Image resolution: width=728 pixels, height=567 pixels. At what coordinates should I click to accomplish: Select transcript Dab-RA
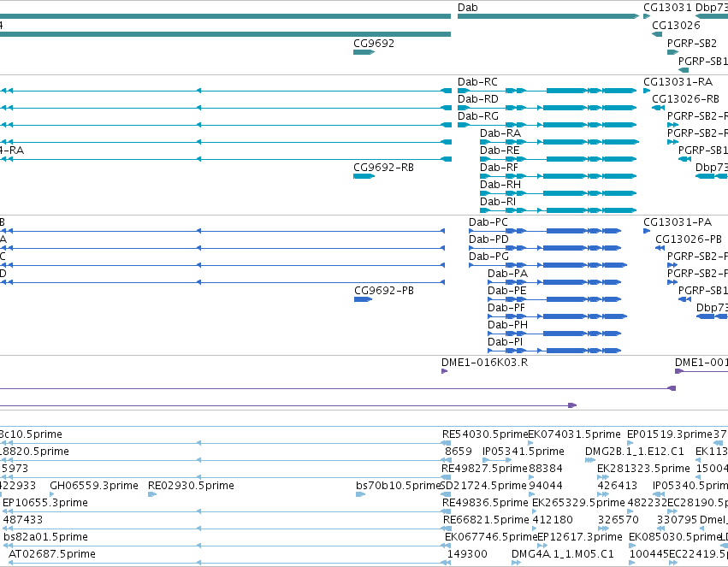(x=559, y=142)
